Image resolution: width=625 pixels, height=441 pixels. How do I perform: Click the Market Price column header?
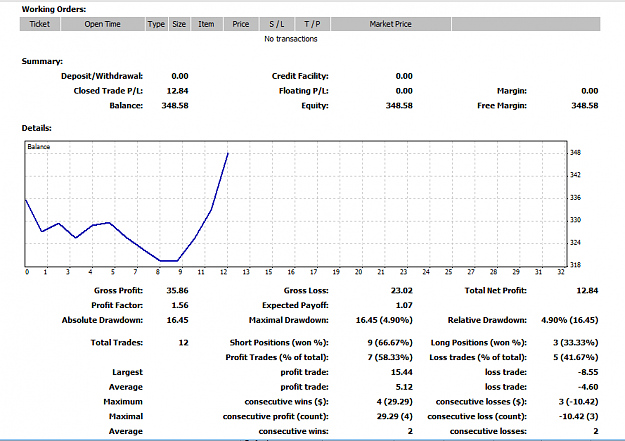point(391,24)
